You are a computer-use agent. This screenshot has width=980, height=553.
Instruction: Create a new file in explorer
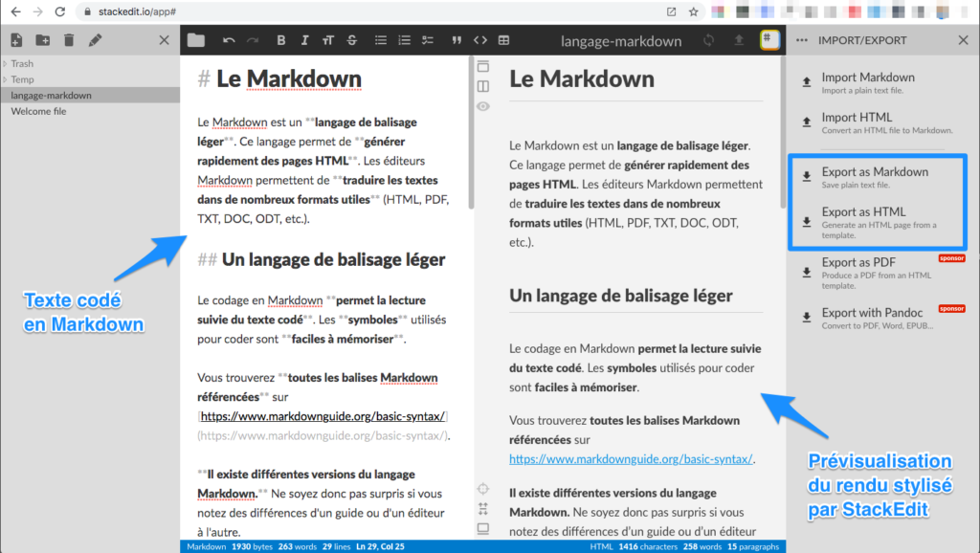tap(17, 40)
